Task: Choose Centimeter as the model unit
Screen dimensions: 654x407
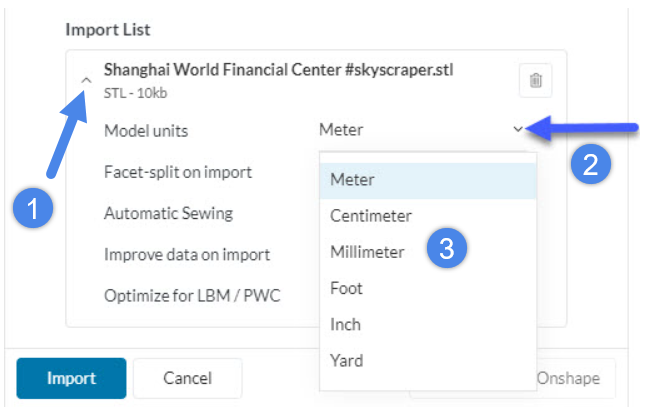Action: [x=371, y=216]
